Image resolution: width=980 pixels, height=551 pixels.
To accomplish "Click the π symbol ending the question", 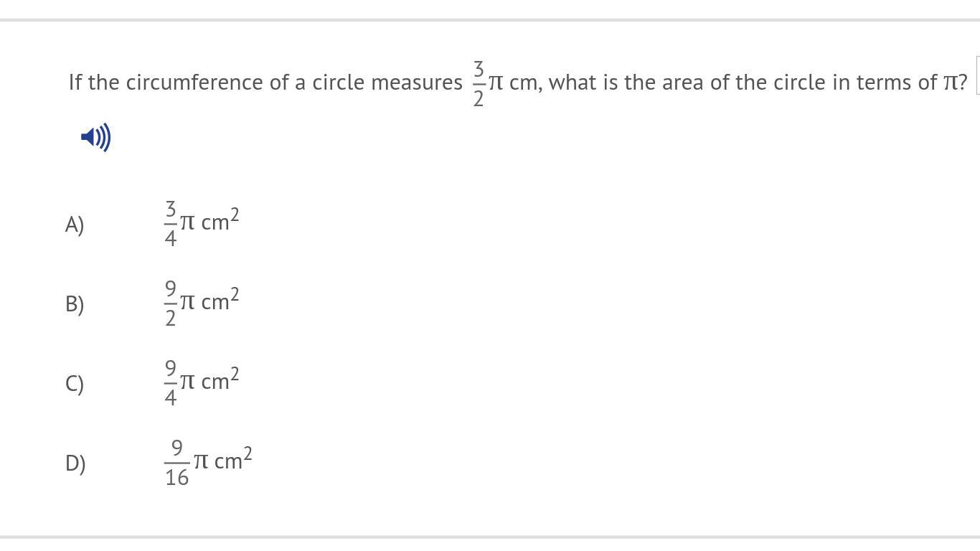I will 951,83.
